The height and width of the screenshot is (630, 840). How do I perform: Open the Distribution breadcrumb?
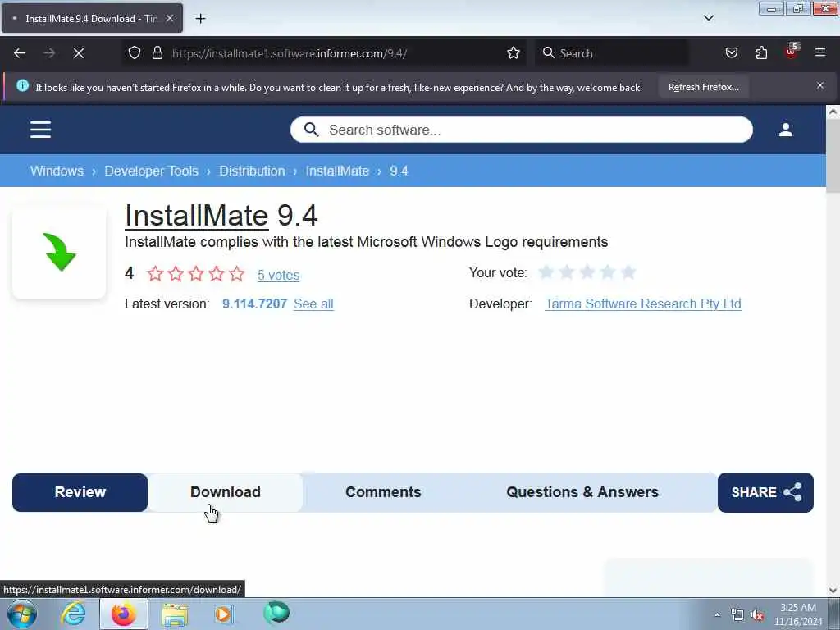[252, 171]
